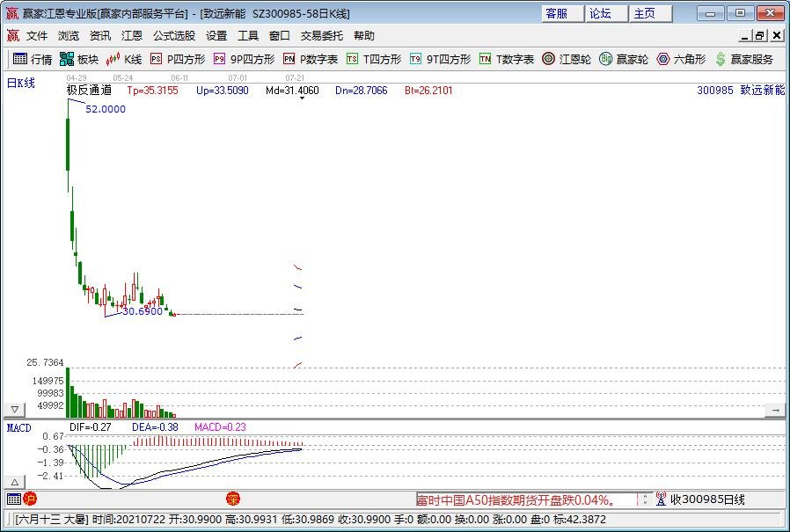Viewport: 790px width, 532px height.
Task: Click the DEA=-0.38 value
Action: coord(155,427)
